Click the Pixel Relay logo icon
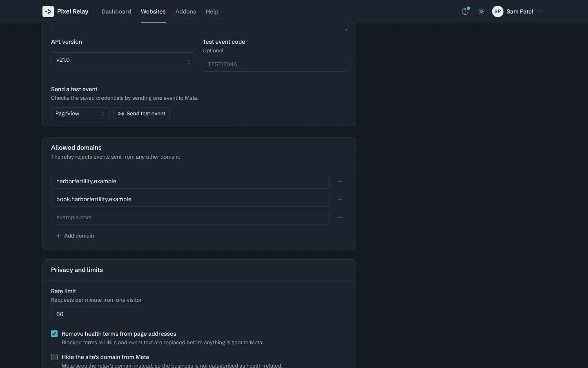The image size is (588, 368). pos(48,11)
